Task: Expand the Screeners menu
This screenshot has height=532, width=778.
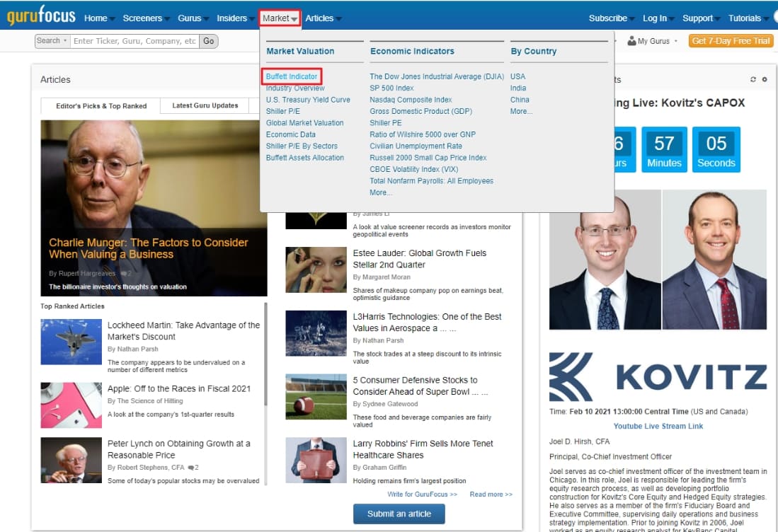Action: pos(146,18)
